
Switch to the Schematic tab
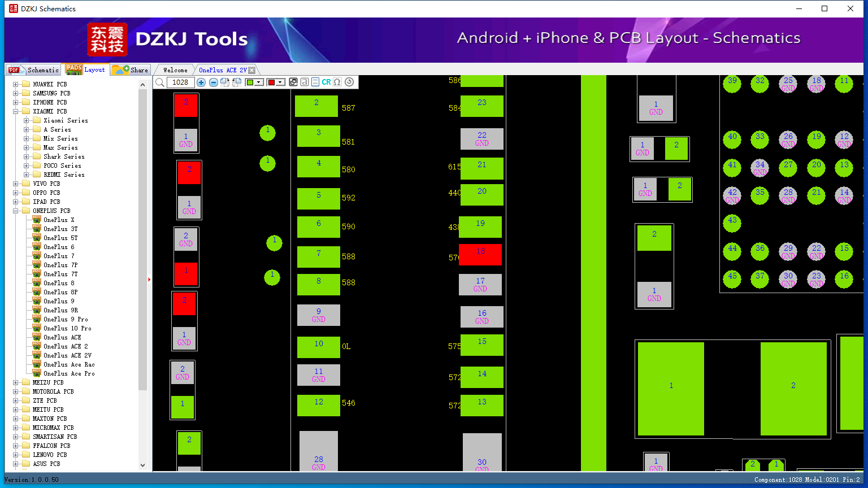[x=34, y=70]
